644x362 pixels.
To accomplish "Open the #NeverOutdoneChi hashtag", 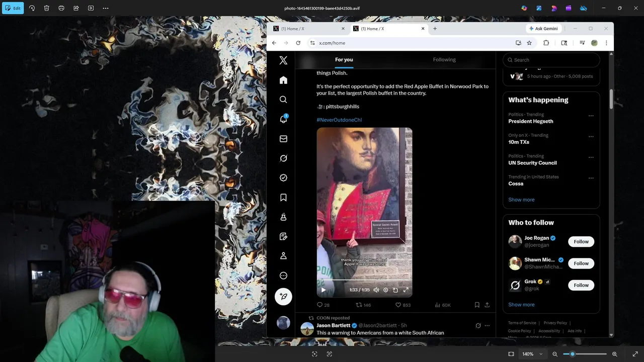I will pyautogui.click(x=339, y=120).
